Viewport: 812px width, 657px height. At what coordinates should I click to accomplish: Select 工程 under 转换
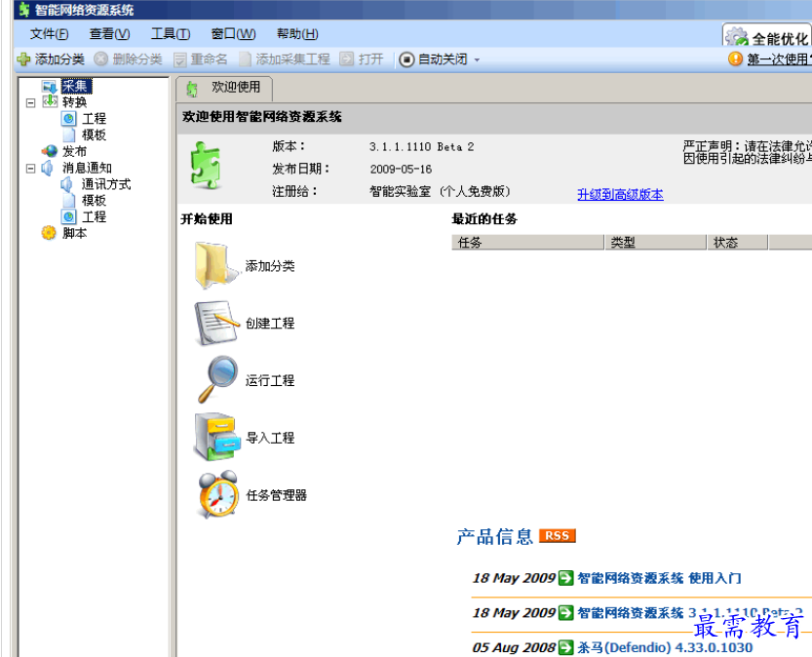tap(94, 119)
